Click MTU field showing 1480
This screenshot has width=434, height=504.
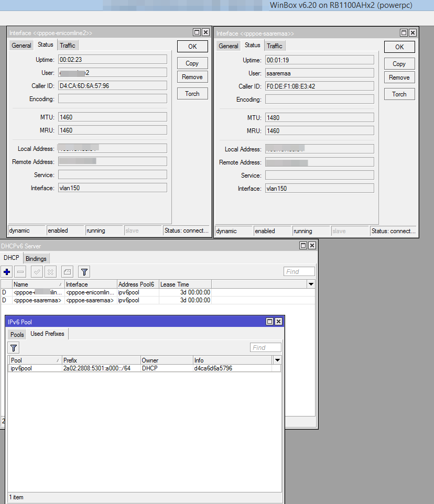coord(320,118)
